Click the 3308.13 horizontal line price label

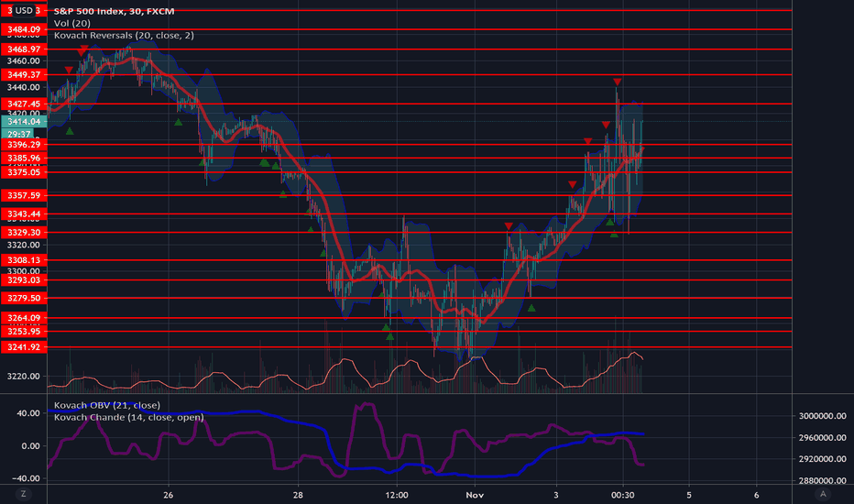pos(24,260)
